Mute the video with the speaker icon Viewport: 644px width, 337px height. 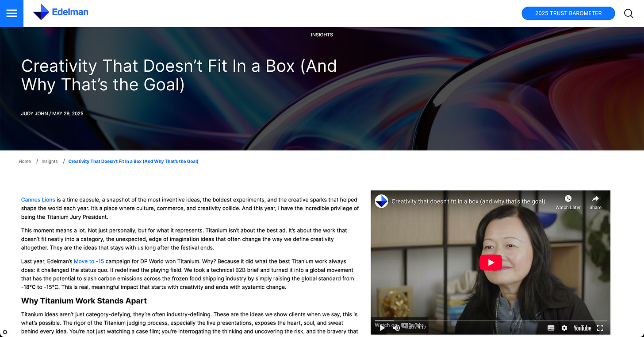pos(396,328)
